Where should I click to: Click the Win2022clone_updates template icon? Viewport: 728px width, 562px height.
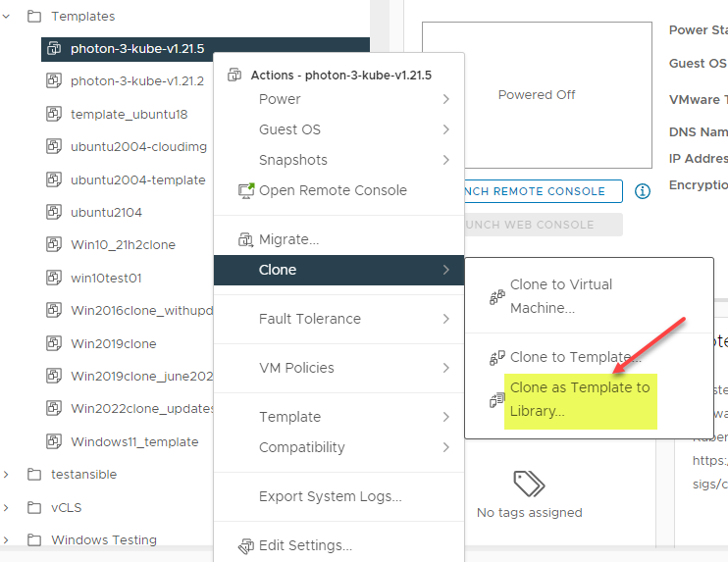(x=54, y=408)
